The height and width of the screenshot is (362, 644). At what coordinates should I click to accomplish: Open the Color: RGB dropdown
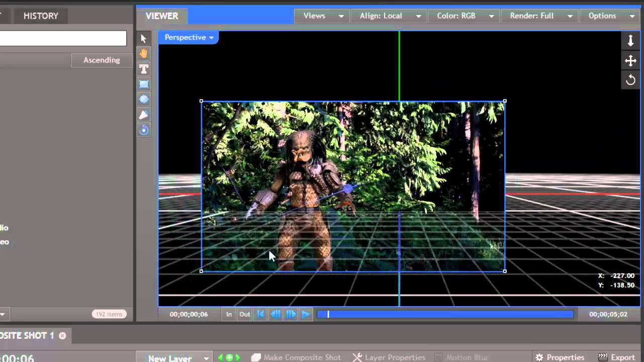[464, 16]
